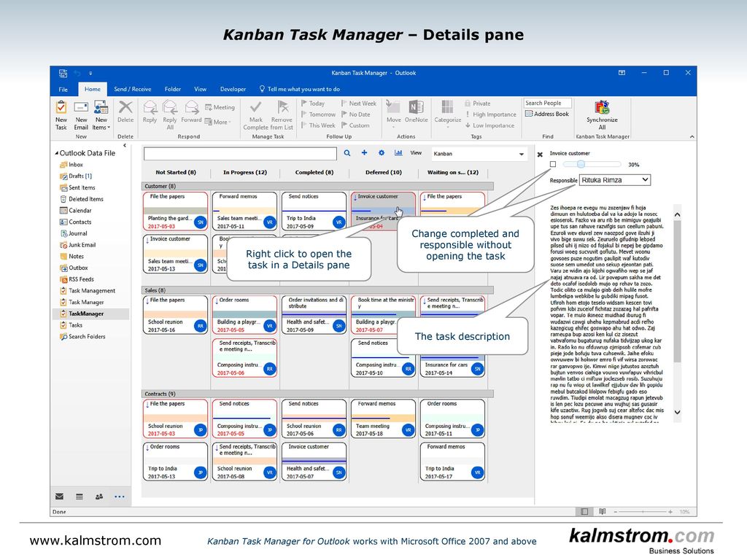Open the Kanban view dropdown
The image size is (747, 560).
pos(479,154)
